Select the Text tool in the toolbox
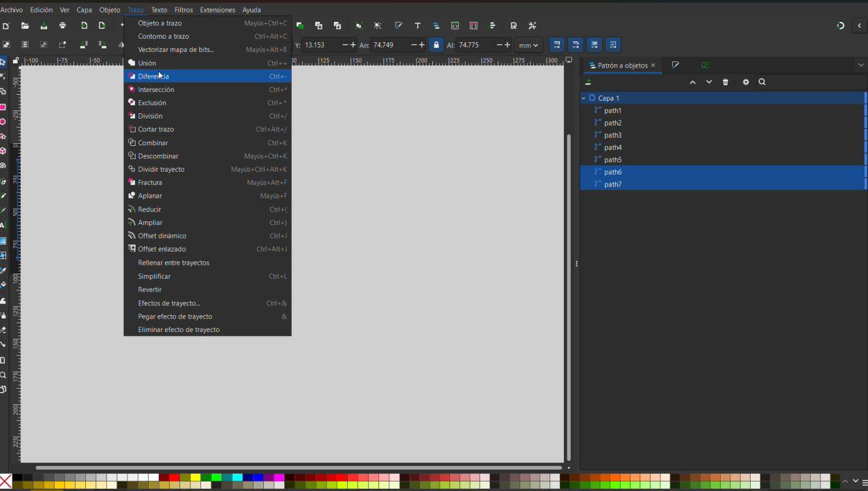Screen dimensions: 868x491 pyautogui.click(x=3, y=225)
